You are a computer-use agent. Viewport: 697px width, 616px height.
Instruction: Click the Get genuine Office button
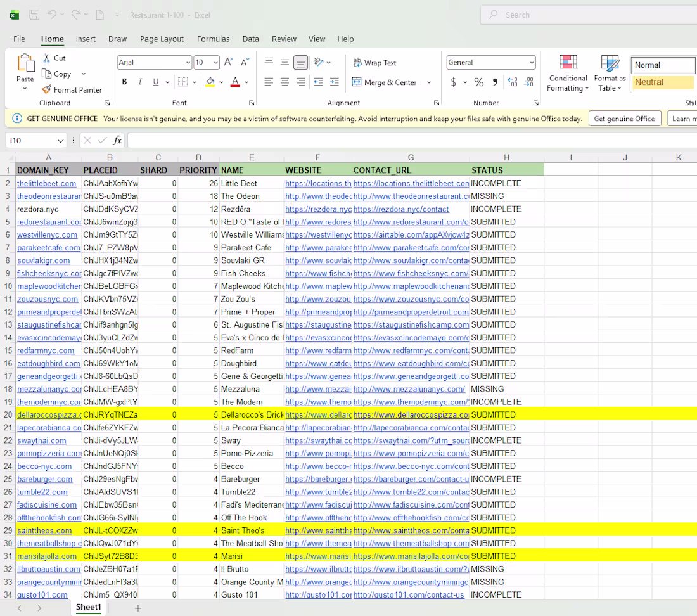click(x=625, y=118)
